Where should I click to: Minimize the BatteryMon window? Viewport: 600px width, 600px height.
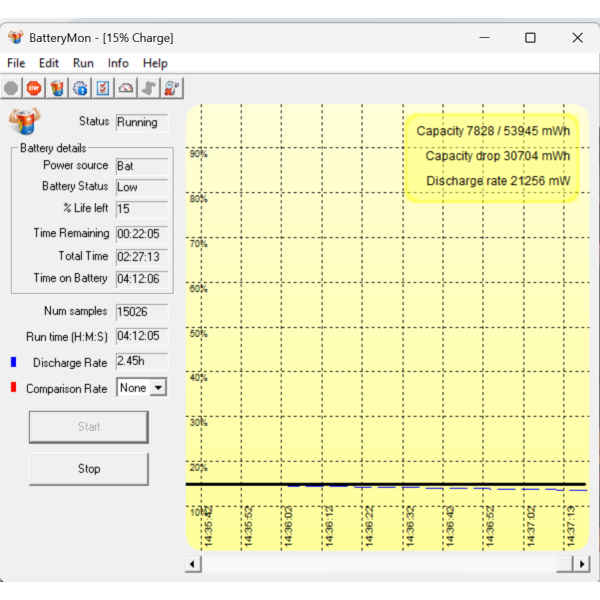pos(484,38)
